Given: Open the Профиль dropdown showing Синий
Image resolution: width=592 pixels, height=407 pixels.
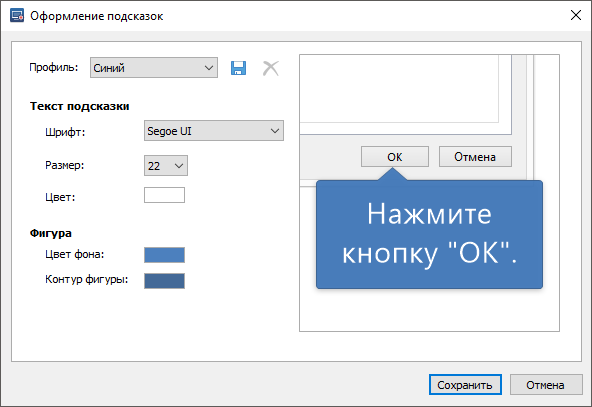Looking at the screenshot, I should [x=154, y=68].
